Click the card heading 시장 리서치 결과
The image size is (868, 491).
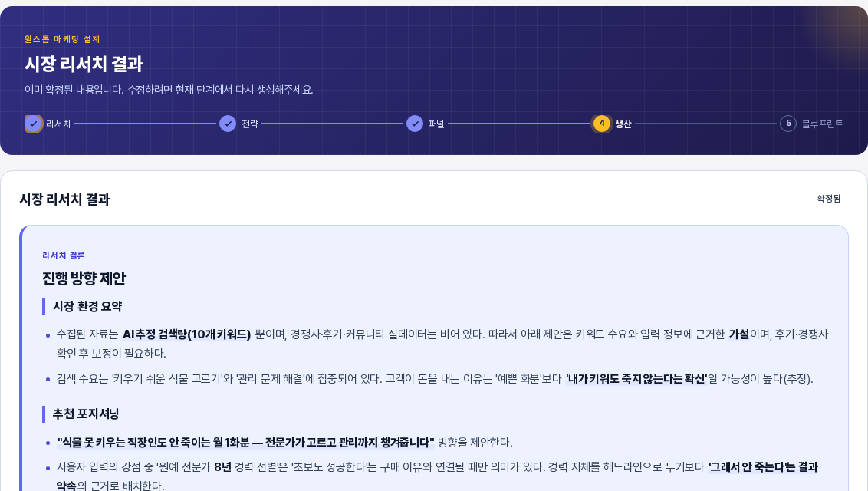pyautogui.click(x=64, y=199)
